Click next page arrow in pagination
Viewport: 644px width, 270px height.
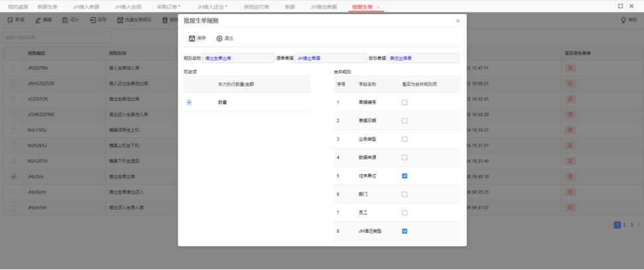[x=639, y=225]
